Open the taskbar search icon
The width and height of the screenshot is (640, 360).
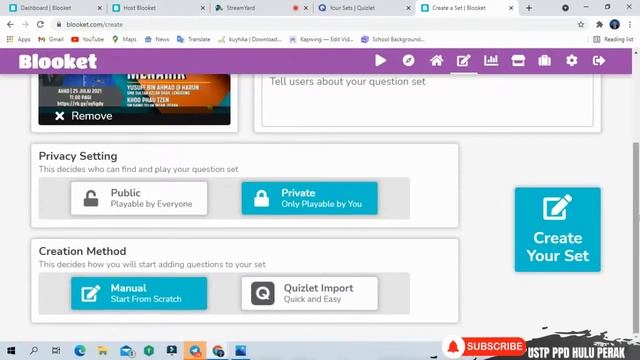click(34, 351)
